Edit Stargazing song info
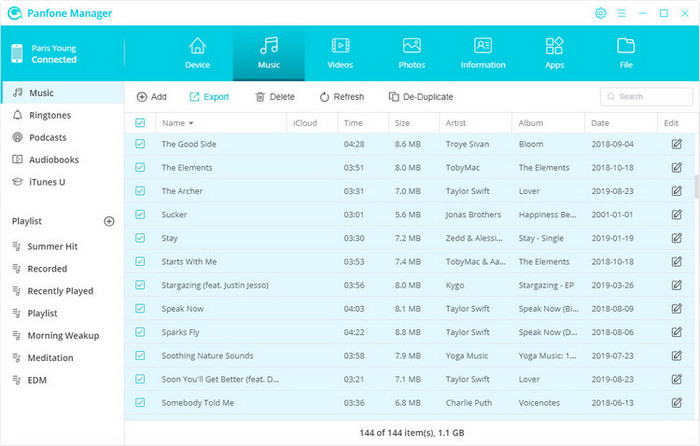Image resolution: width=700 pixels, height=446 pixels. coord(677,285)
